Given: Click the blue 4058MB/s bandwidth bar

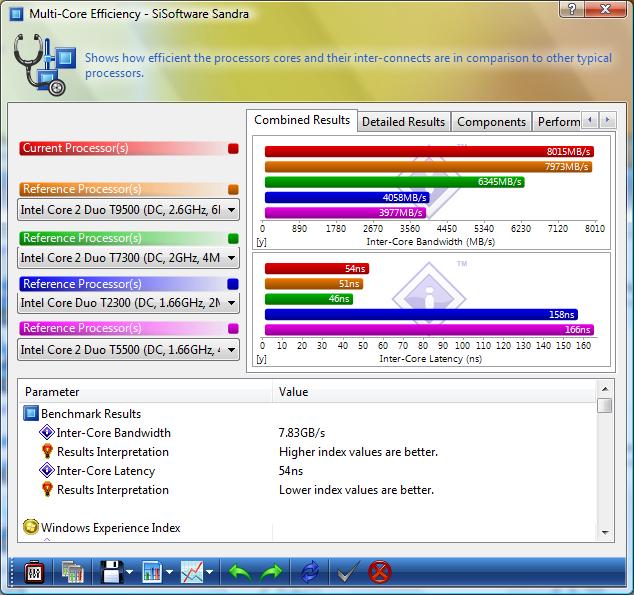Looking at the screenshot, I should [347, 197].
